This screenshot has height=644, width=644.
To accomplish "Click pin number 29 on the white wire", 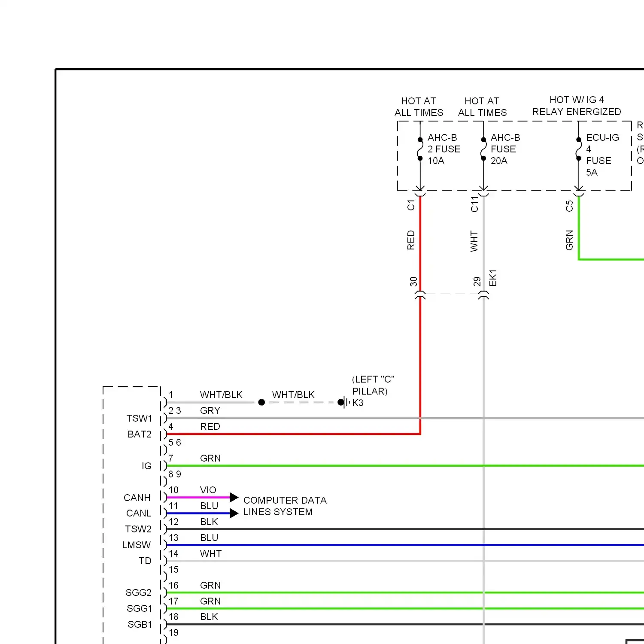I will (477, 282).
